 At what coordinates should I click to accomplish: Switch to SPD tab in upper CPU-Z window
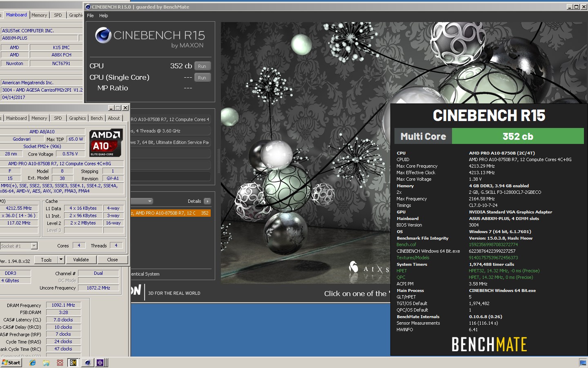coord(58,15)
